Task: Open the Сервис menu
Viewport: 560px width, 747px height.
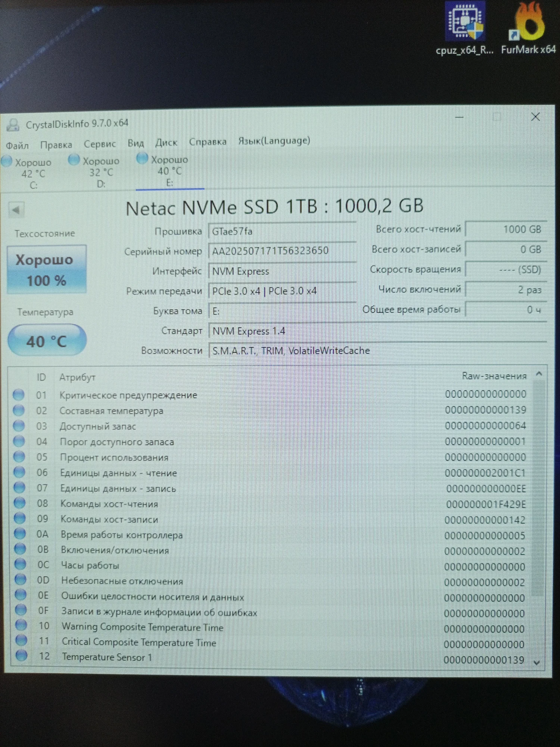Action: point(100,144)
